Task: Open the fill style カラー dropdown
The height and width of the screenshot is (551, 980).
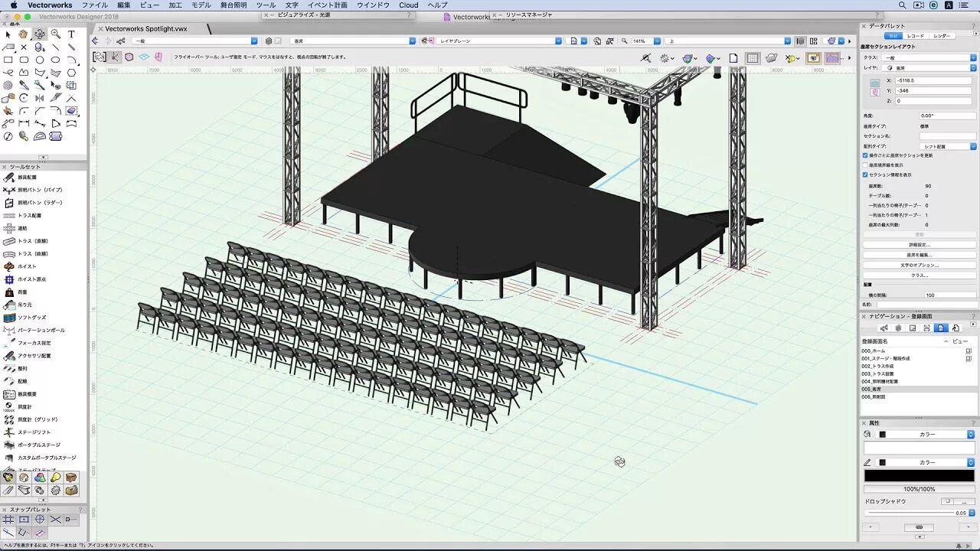Action: point(926,434)
